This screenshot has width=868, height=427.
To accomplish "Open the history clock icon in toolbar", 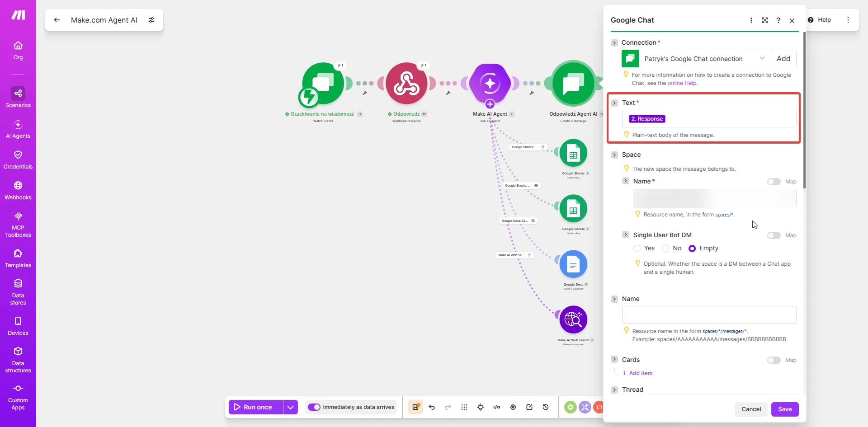I will (546, 407).
